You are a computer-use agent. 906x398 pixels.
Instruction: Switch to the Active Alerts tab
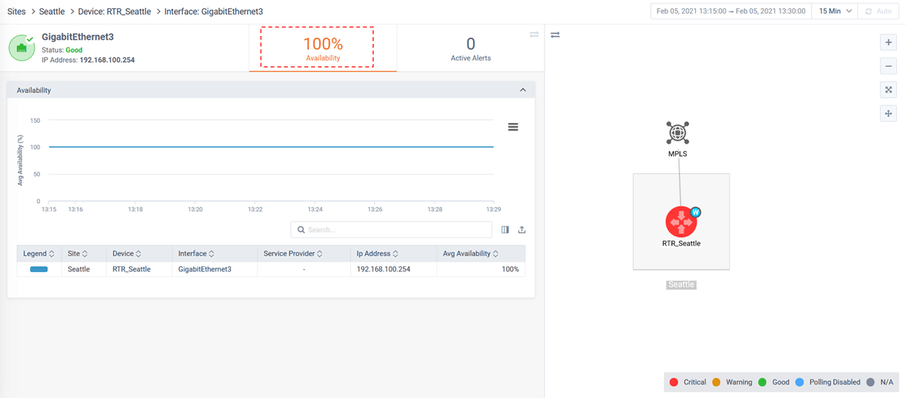470,49
